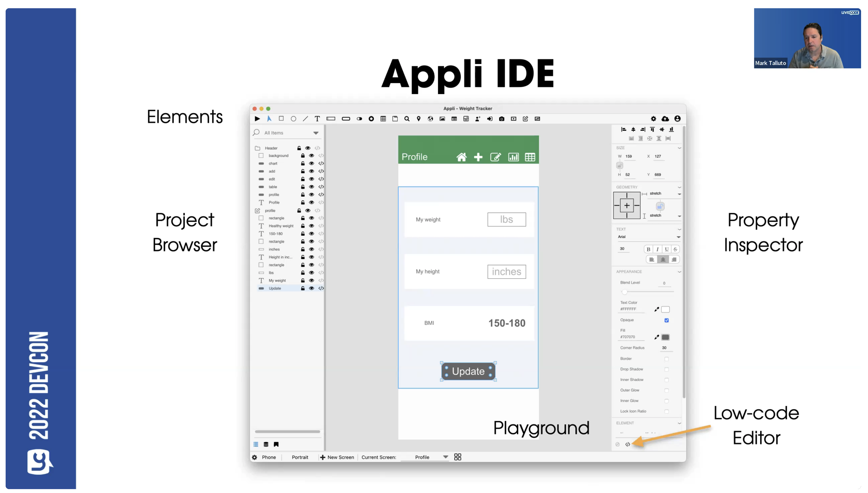Viewport: 868px width, 493px height.
Task: Select the Oval shape tool
Action: [293, 119]
